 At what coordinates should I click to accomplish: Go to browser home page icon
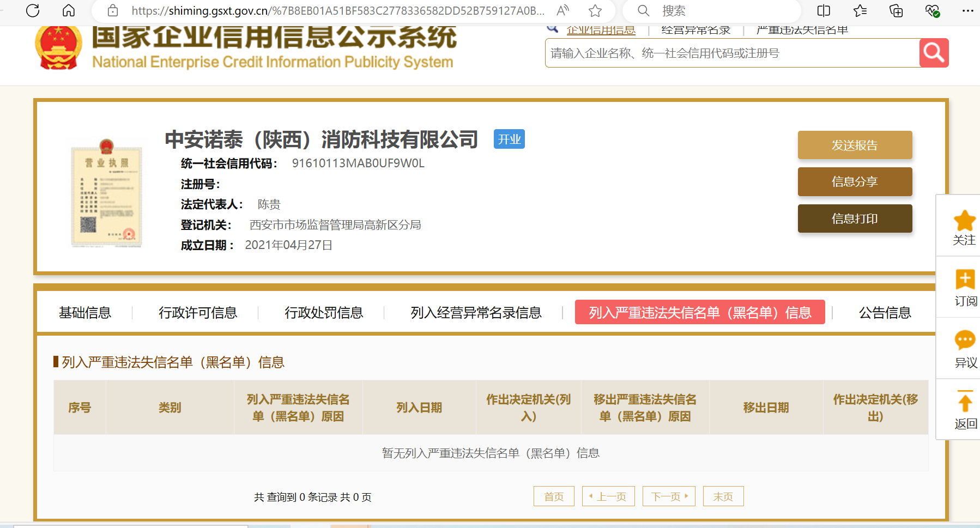click(x=69, y=10)
